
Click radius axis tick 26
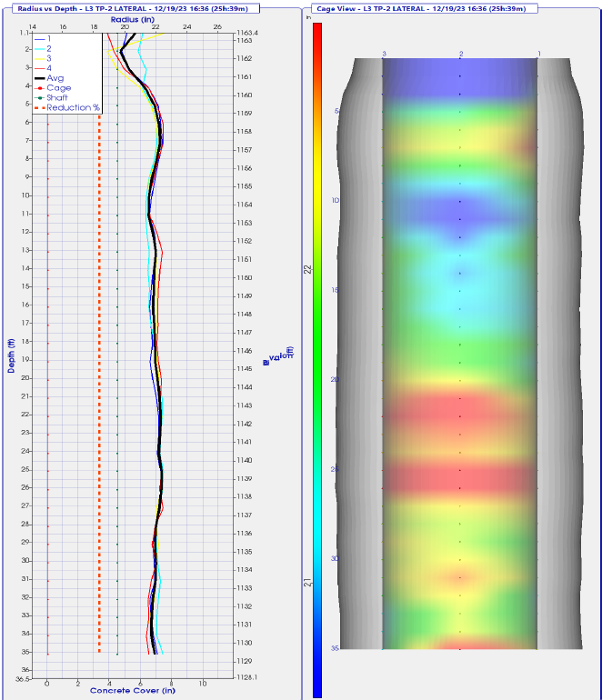[x=217, y=26]
